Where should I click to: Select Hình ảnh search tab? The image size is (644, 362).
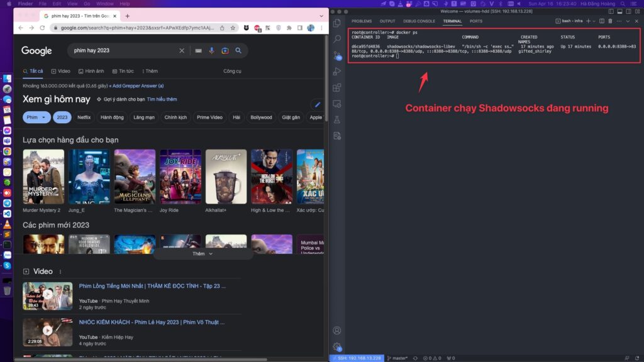[91, 71]
